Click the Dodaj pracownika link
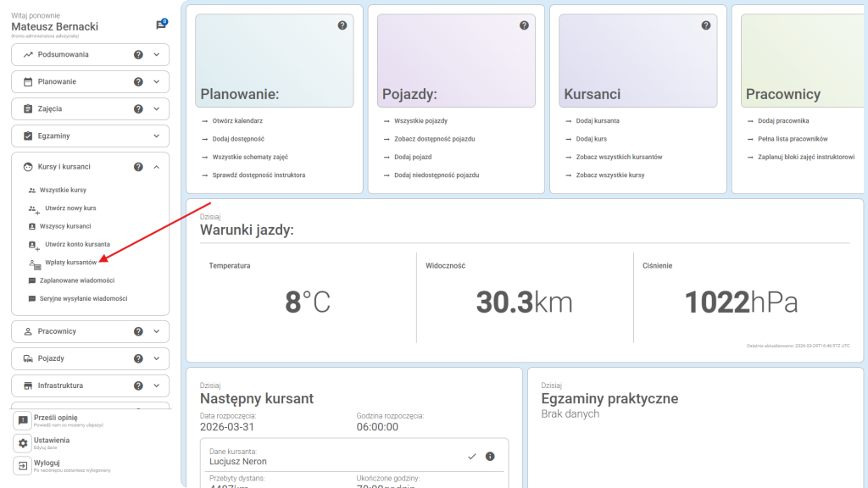 782,121
